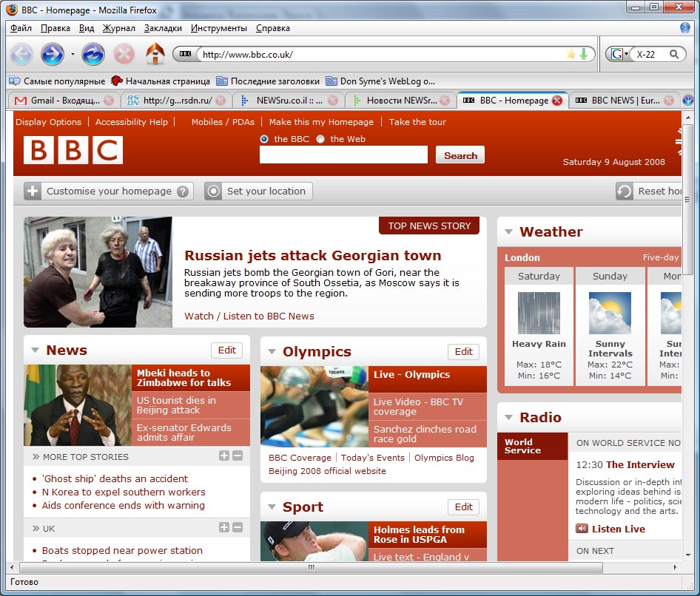
Task: Edit the News section
Action: (226, 351)
